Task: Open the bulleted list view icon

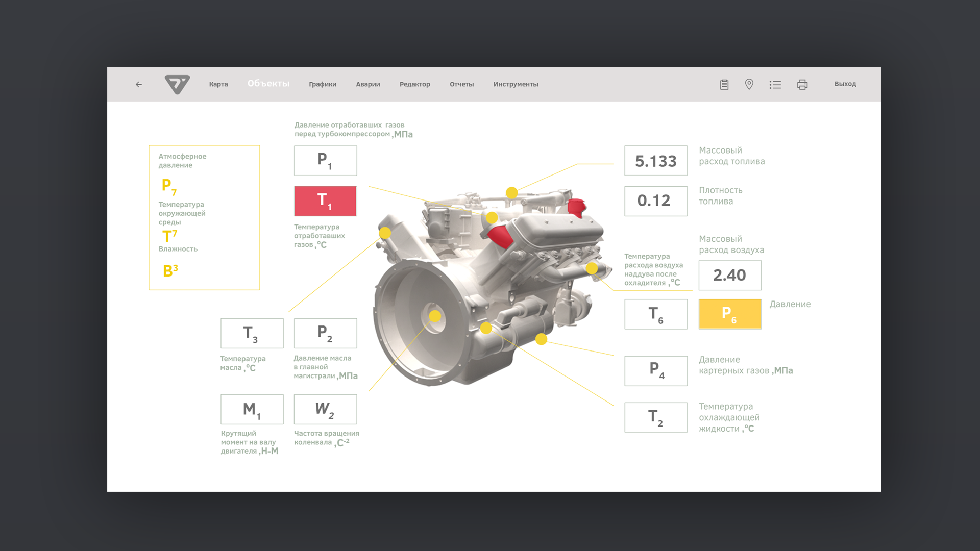Action: click(x=775, y=85)
